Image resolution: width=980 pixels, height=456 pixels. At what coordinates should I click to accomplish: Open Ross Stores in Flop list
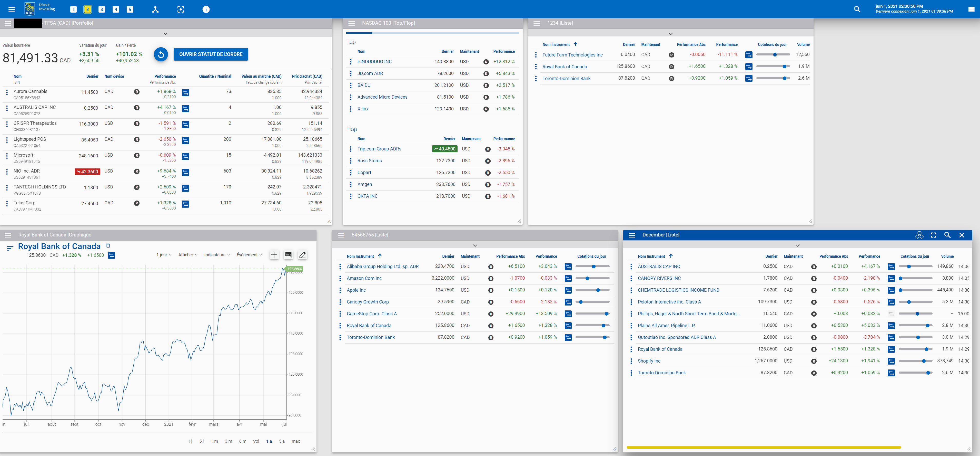369,161
